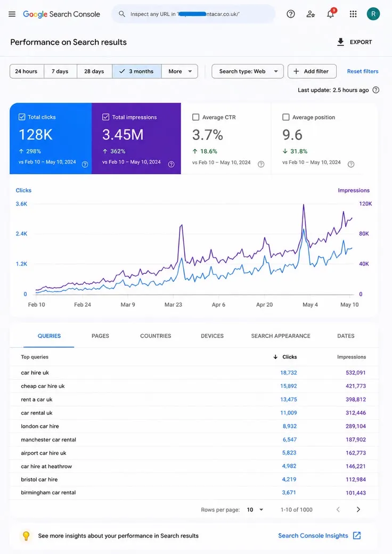The image size is (392, 554).
Task: Click the 18,732 clicks value
Action: coord(289,373)
